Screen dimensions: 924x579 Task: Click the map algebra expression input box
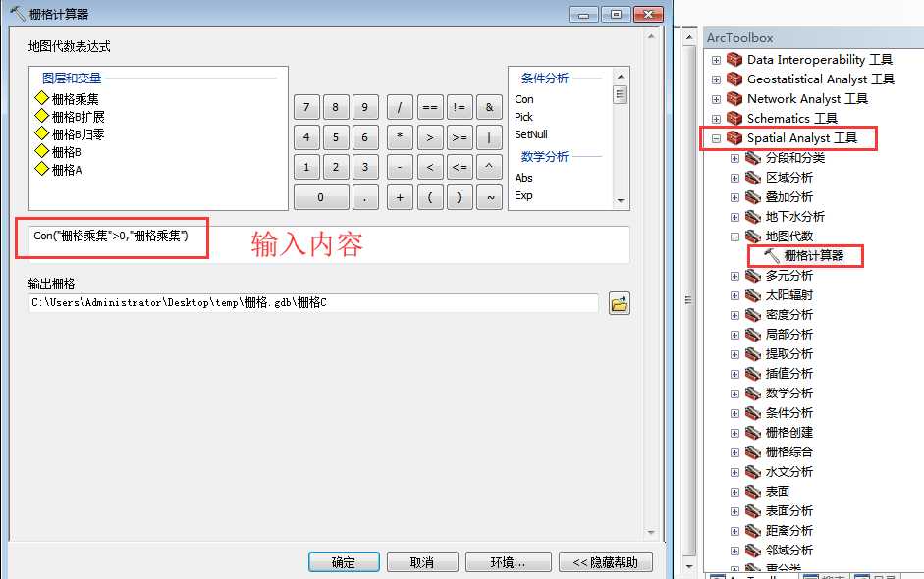329,243
